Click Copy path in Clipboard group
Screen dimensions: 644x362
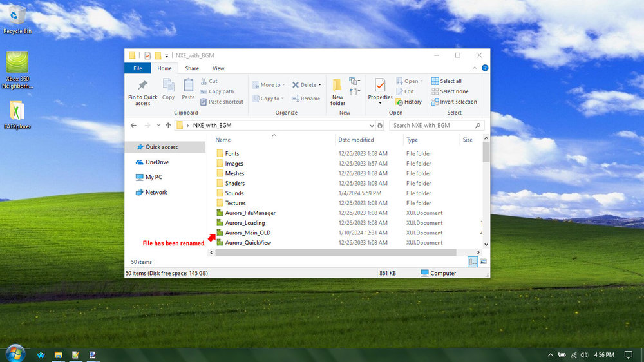(217, 91)
